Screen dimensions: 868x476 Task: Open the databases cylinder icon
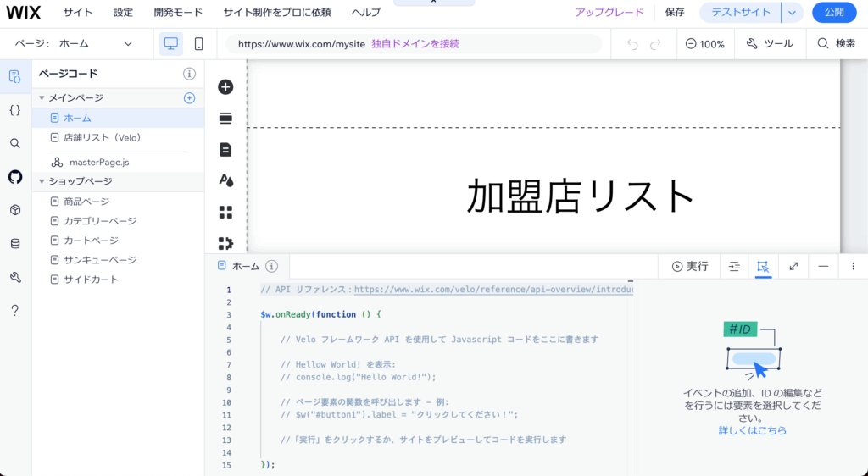15,244
